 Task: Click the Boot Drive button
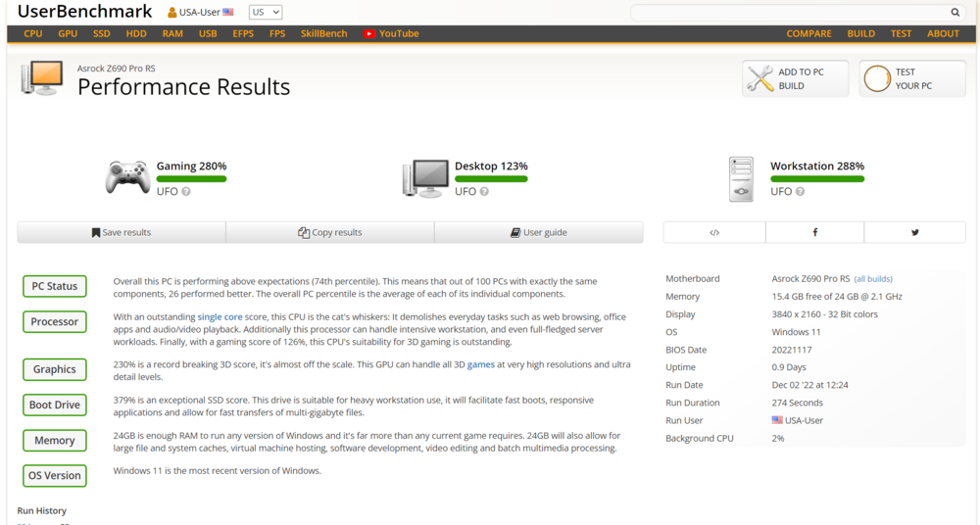(x=54, y=405)
